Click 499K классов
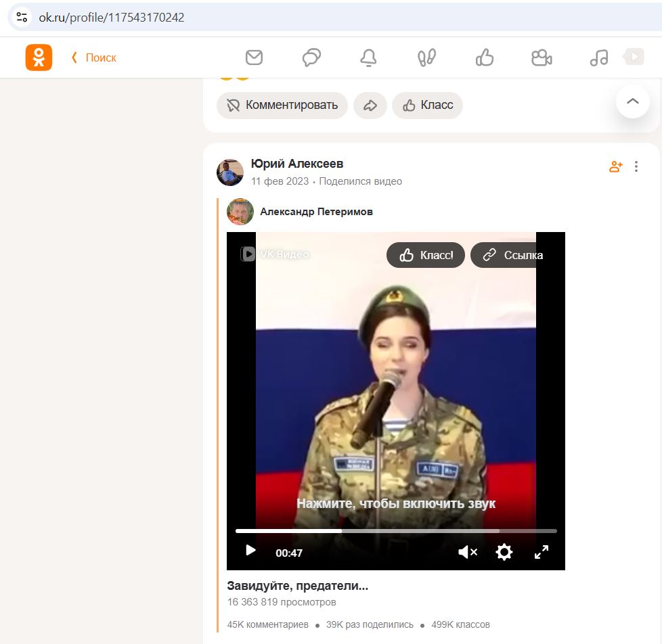Image resolution: width=662 pixels, height=644 pixels. (460, 624)
